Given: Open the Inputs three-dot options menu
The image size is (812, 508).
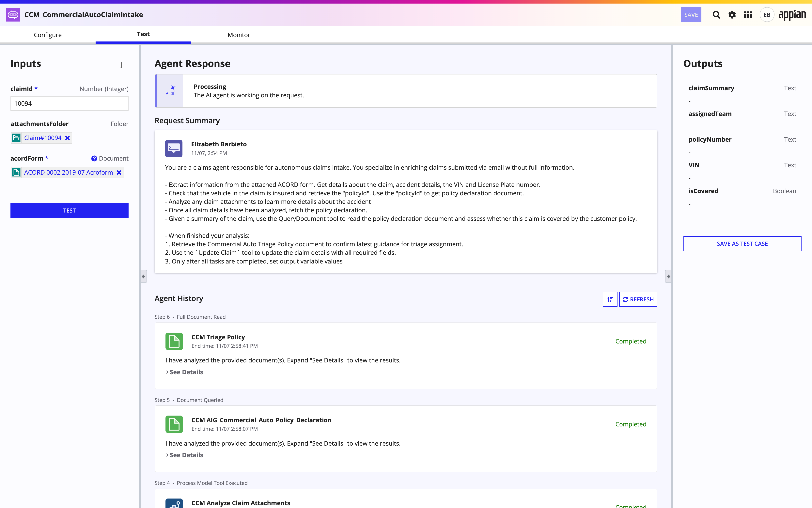Looking at the screenshot, I should coord(121,65).
